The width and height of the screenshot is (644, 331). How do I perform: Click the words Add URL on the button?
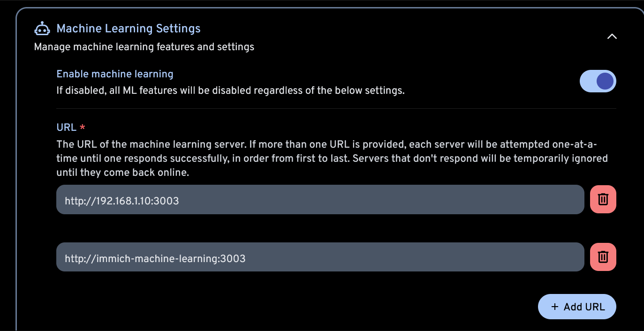click(584, 307)
